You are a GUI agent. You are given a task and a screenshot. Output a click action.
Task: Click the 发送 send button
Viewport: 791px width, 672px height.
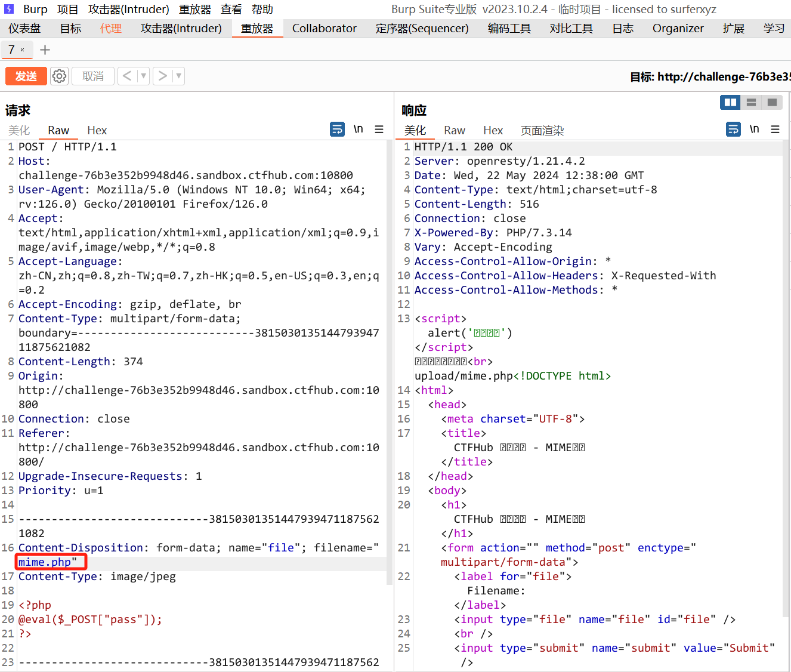(26, 76)
